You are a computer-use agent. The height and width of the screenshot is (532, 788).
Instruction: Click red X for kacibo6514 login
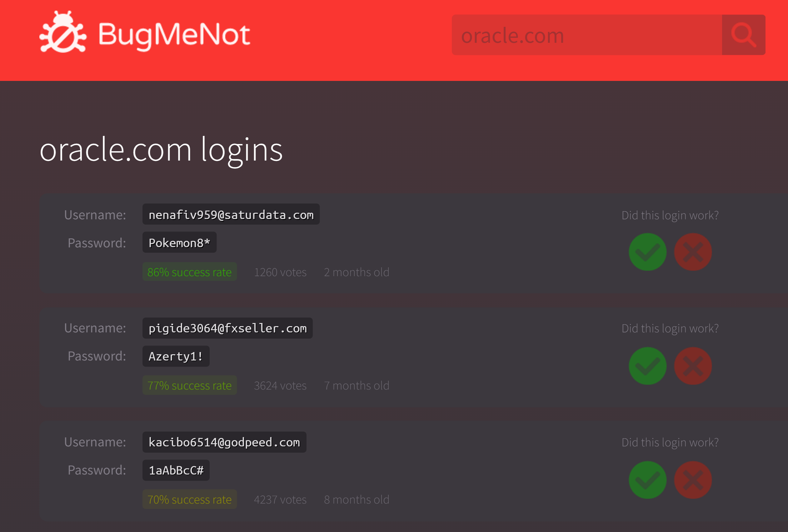coord(692,480)
